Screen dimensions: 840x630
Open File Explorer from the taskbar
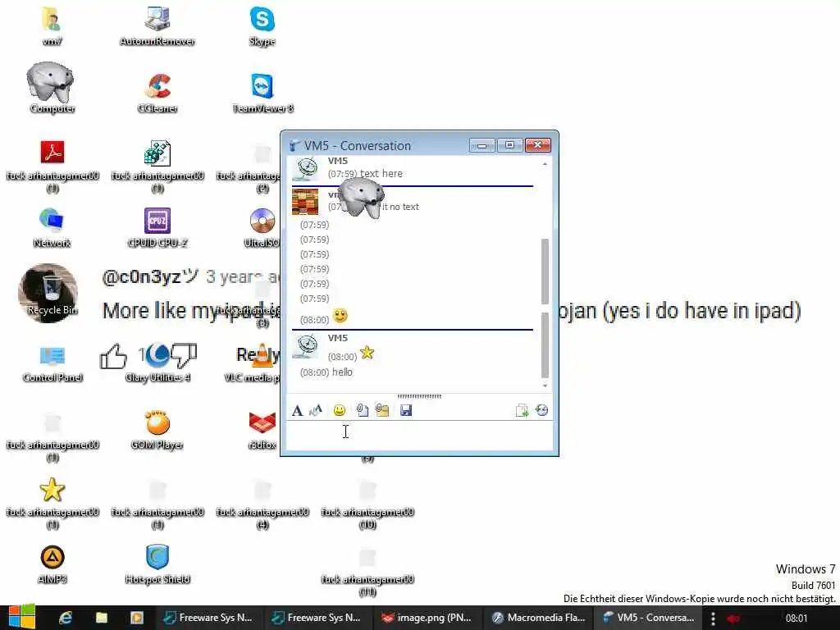tap(101, 618)
